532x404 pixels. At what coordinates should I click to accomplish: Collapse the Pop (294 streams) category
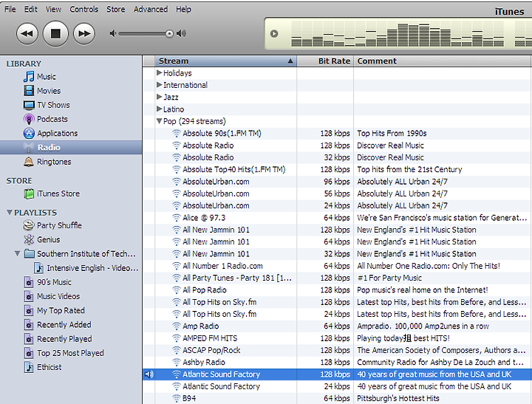click(x=159, y=121)
